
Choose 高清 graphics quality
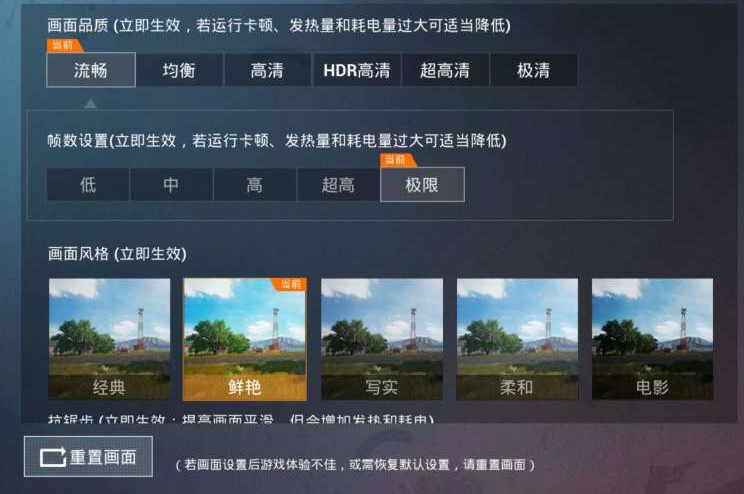(x=267, y=70)
